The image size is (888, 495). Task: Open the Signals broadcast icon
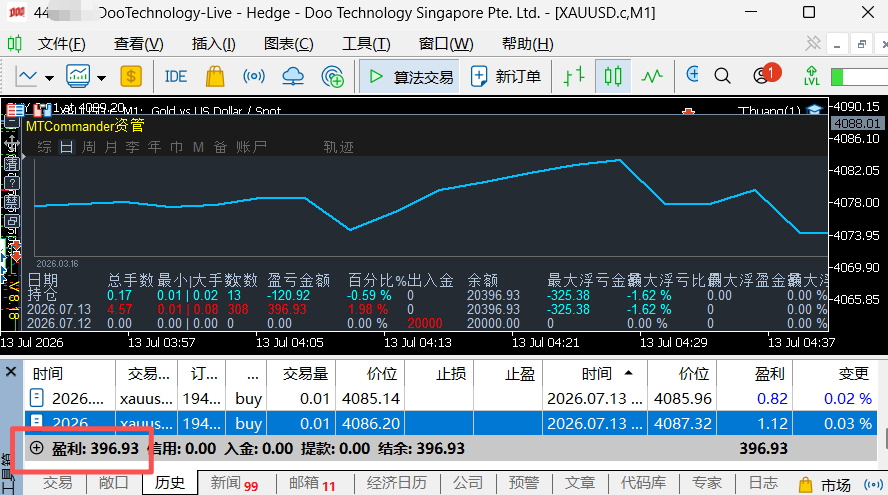coord(254,76)
